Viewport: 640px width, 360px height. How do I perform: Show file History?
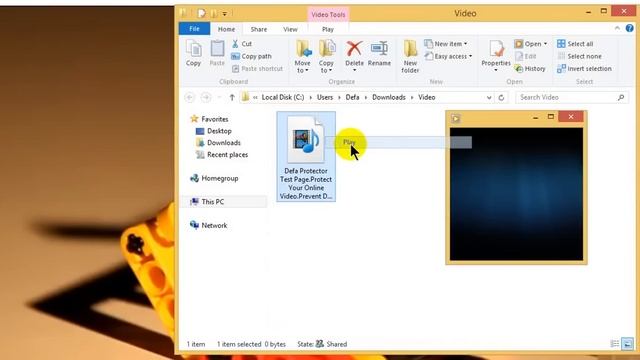tap(530, 69)
